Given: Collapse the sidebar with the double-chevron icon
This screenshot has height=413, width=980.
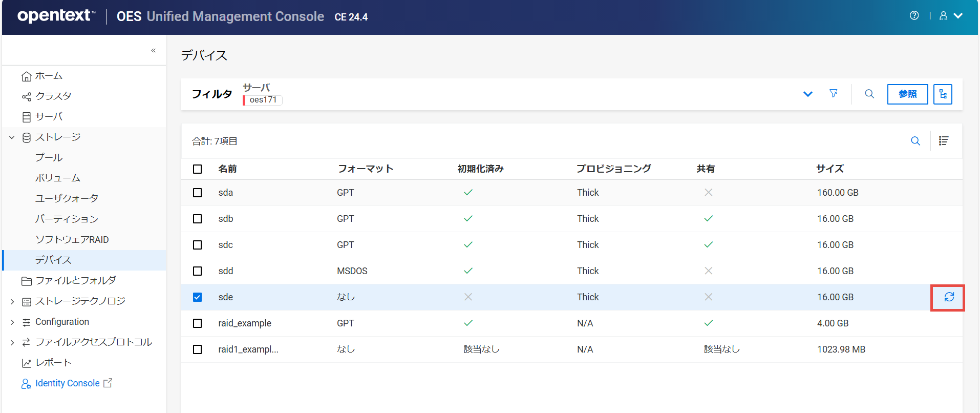Looking at the screenshot, I should pyautogui.click(x=153, y=50).
